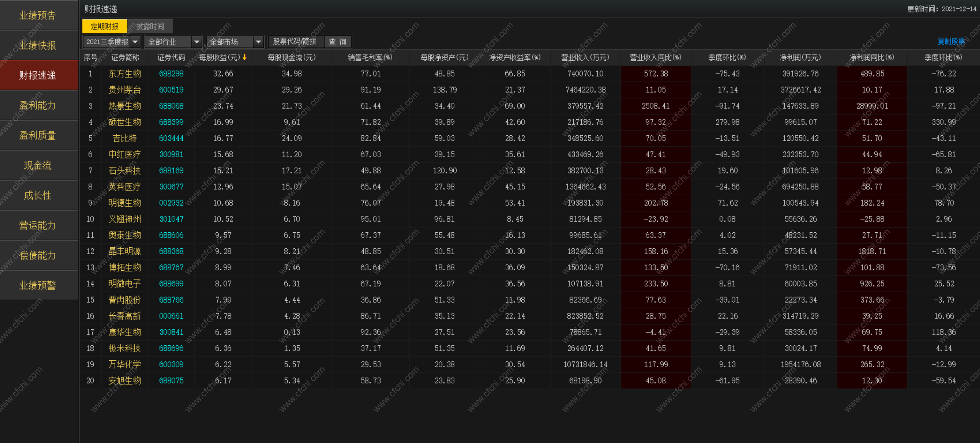Click the 复制股票 link

[951, 41]
